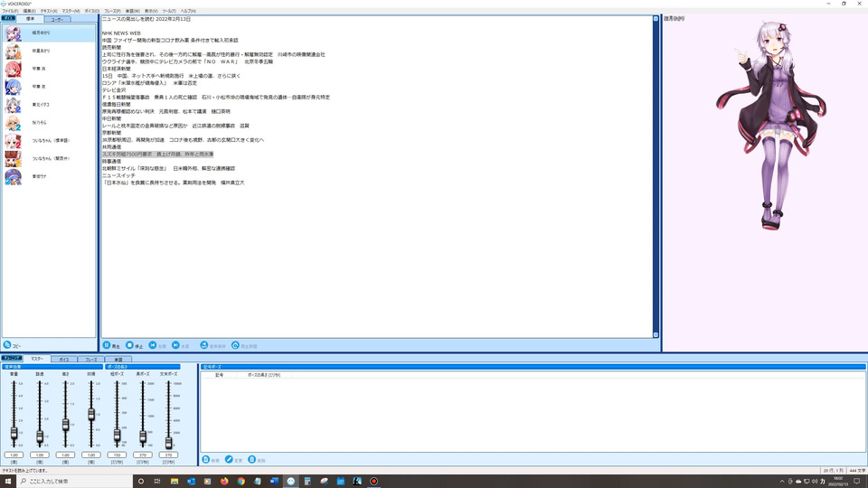The image size is (868, 488).
Task: Switch to the 標準 voice tab
Action: pos(31,19)
